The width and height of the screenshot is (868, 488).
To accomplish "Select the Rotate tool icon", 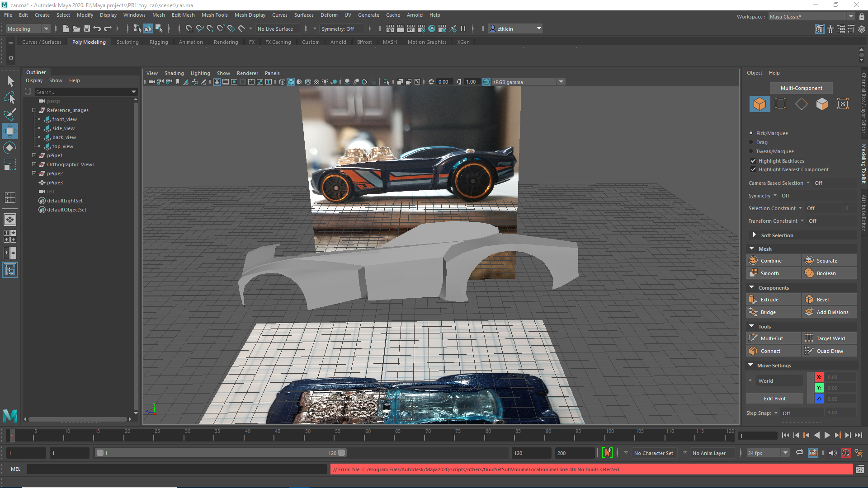I will [10, 148].
